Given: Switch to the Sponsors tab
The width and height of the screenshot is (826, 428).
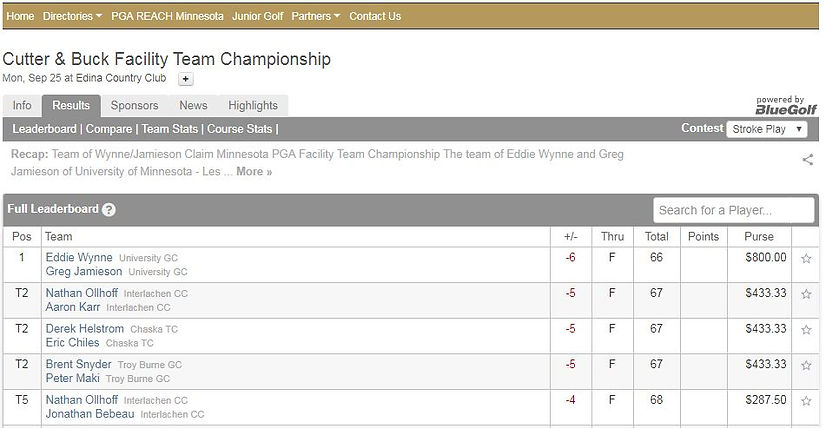Looking at the screenshot, I should (134, 105).
